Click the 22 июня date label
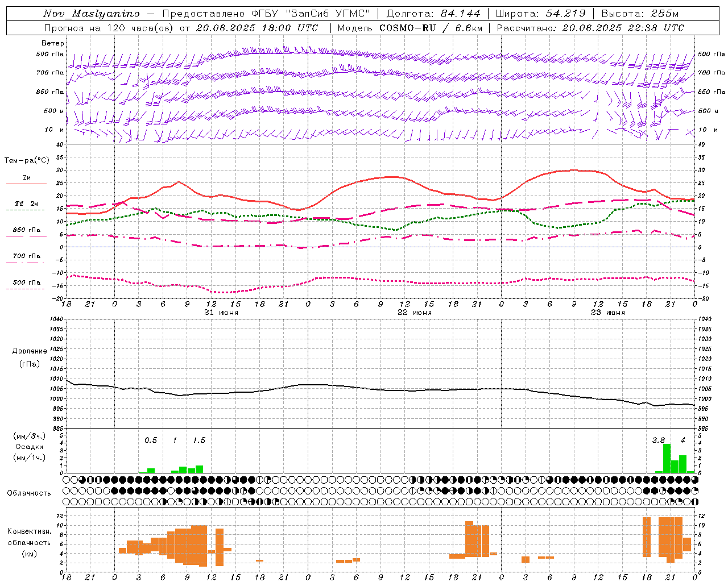The image size is (728, 582). pyautogui.click(x=415, y=313)
